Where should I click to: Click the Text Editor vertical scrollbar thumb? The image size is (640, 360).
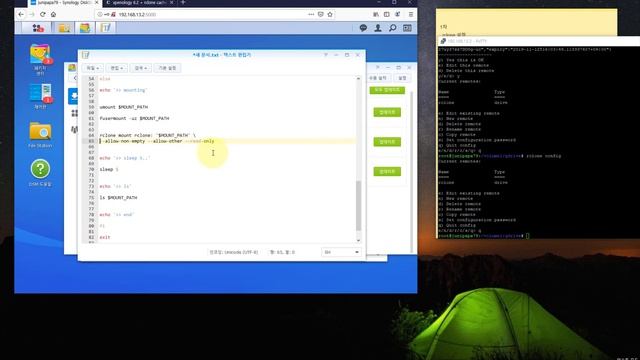(x=358, y=206)
